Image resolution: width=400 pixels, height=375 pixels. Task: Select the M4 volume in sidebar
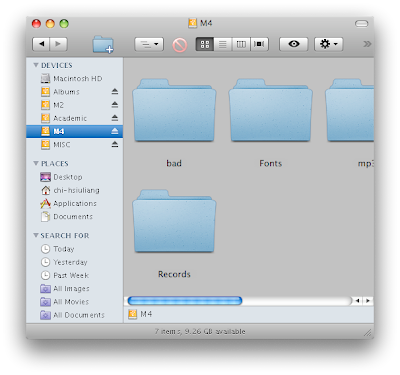pos(74,131)
